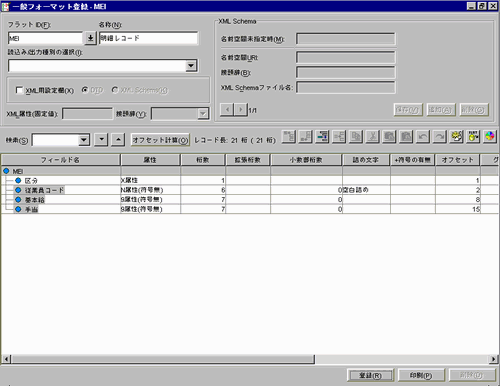Click the オフセット計算 button
The height and width of the screenshot is (386, 500).
point(160,140)
